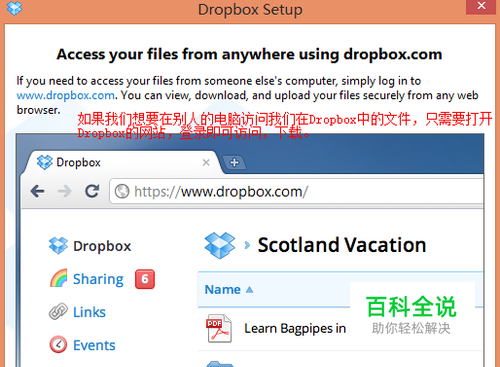
Task: Open the www.dropbox.com hyperlink
Action: click(x=66, y=96)
